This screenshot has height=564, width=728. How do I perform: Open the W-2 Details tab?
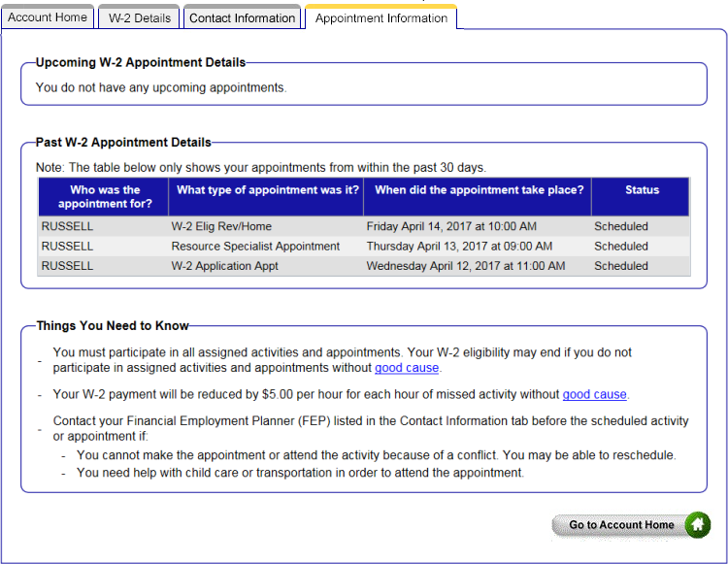(x=139, y=17)
